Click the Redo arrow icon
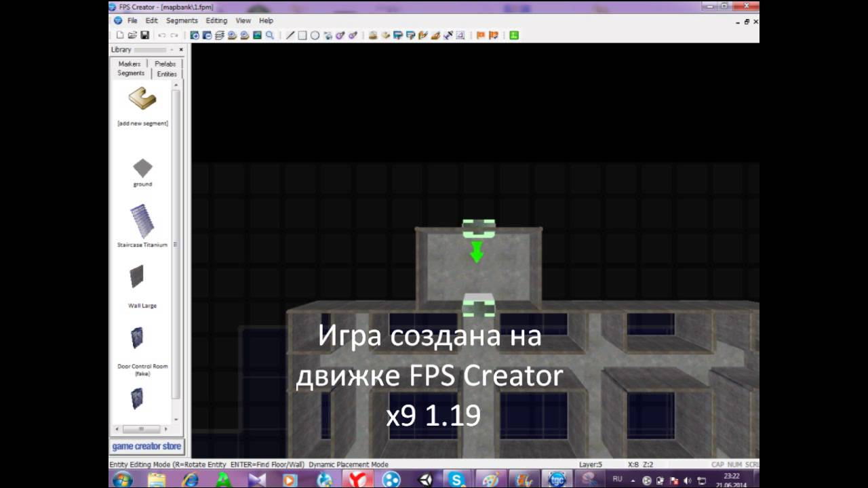Screen dimensions: 868x488 pyautogui.click(x=174, y=35)
